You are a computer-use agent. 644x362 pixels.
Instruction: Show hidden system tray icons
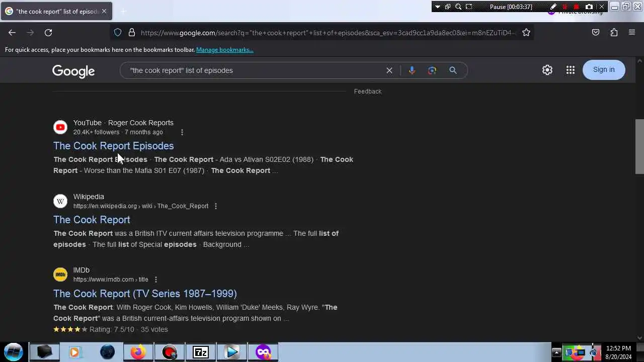tap(556, 352)
